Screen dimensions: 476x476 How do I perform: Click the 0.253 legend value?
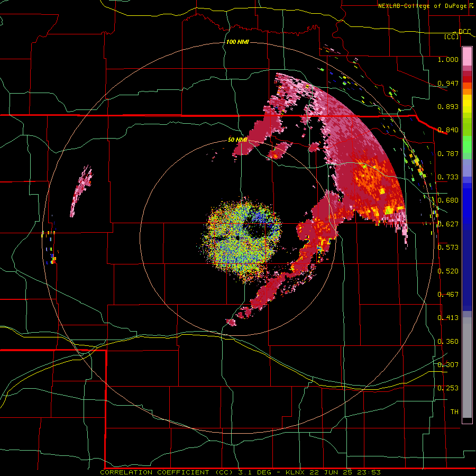pyautogui.click(x=448, y=388)
